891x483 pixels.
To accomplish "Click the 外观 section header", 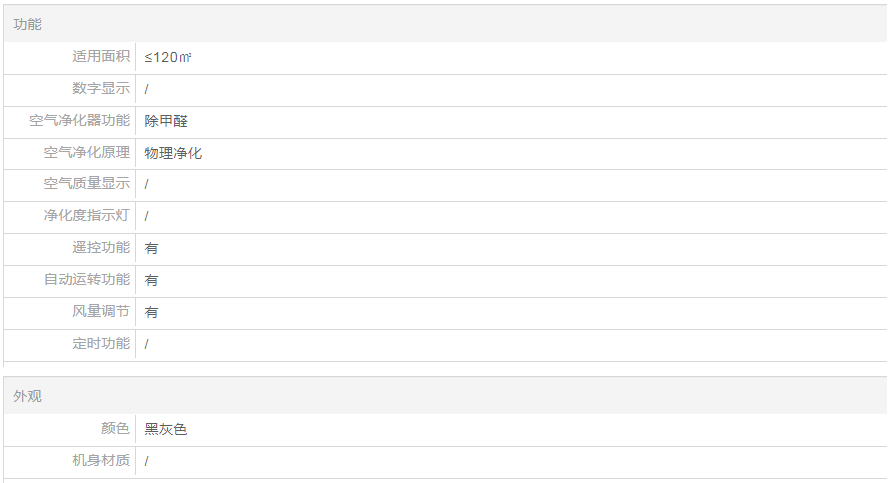I will [28, 397].
